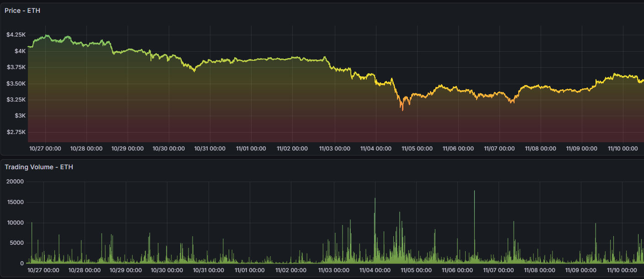This screenshot has width=644, height=279.
Task: Click the $3.50K price axis label
Action: (x=16, y=84)
